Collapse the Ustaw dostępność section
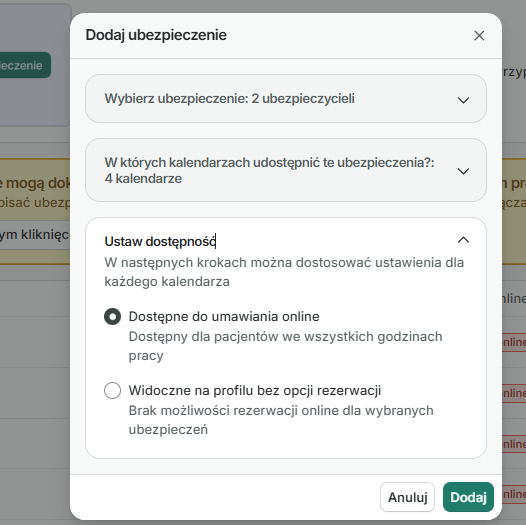Image resolution: width=526 pixels, height=525 pixels. click(463, 240)
